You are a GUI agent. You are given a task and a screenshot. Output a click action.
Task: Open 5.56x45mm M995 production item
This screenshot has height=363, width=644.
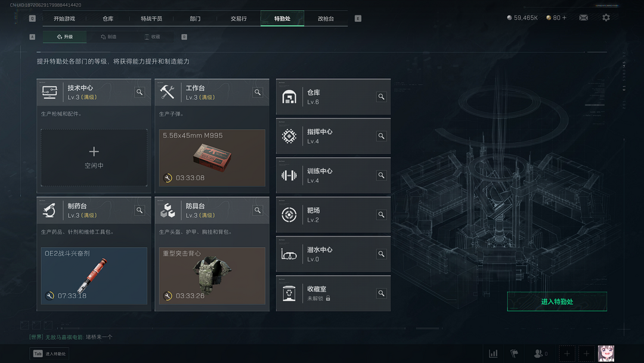point(212,158)
